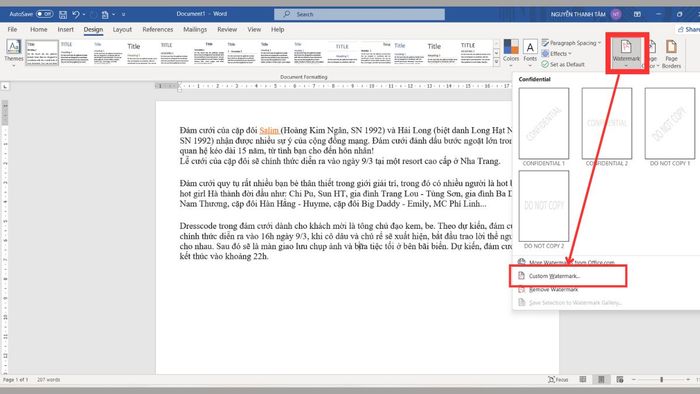Click in the Search box
The height and width of the screenshot is (394, 700).
pyautogui.click(x=359, y=14)
